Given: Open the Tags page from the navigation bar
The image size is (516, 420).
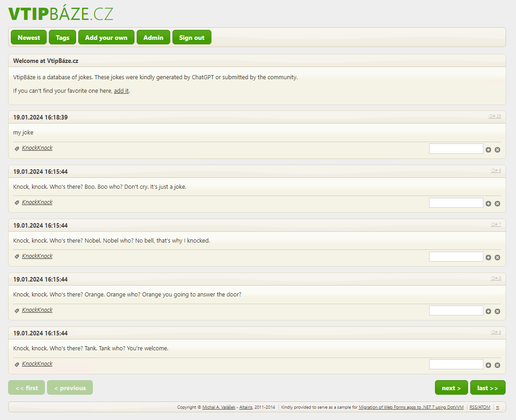Looking at the screenshot, I should [x=62, y=37].
